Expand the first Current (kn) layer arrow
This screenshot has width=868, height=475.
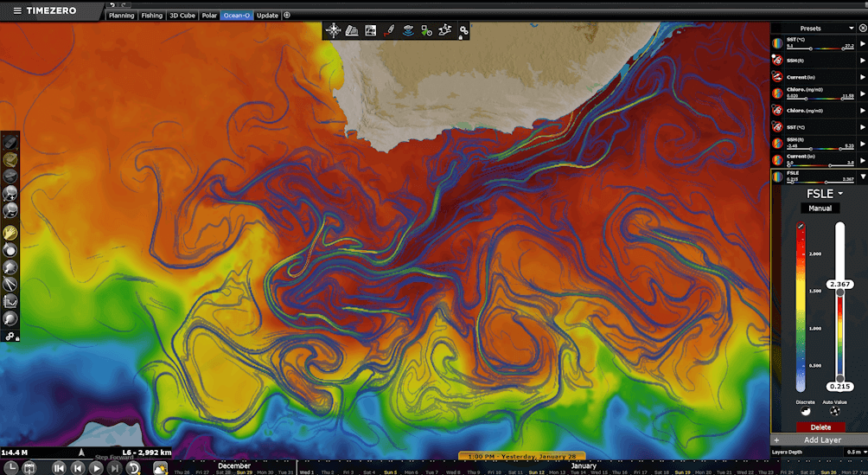pyautogui.click(x=863, y=77)
